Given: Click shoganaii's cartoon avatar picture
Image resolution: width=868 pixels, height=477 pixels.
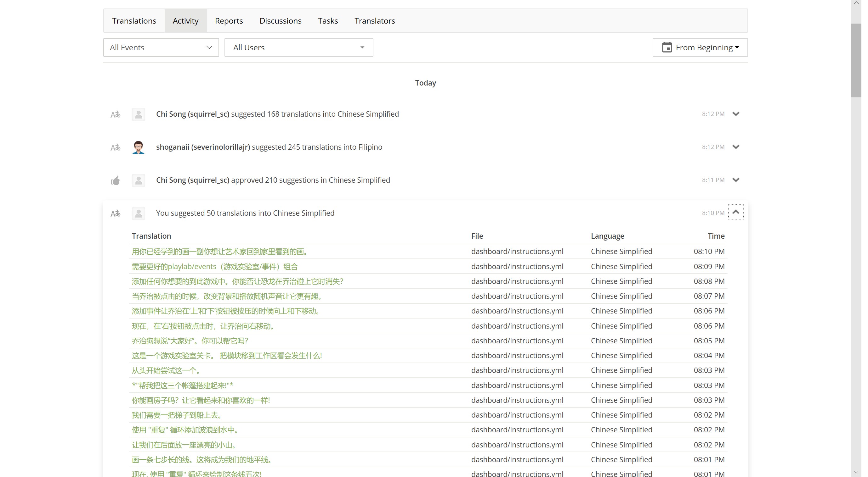Looking at the screenshot, I should [x=138, y=147].
